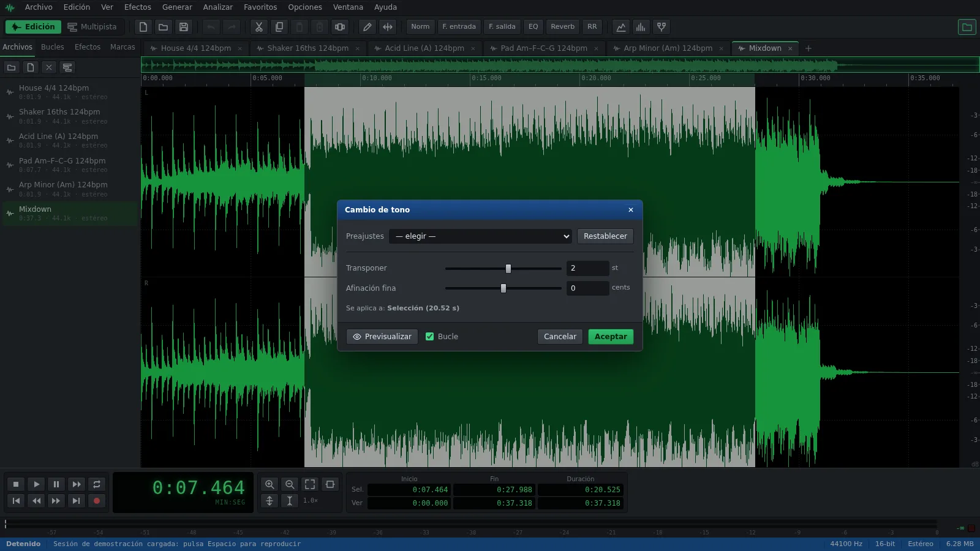The image size is (980, 551).
Task: Pause playback with the Pause button
Action: point(56,484)
